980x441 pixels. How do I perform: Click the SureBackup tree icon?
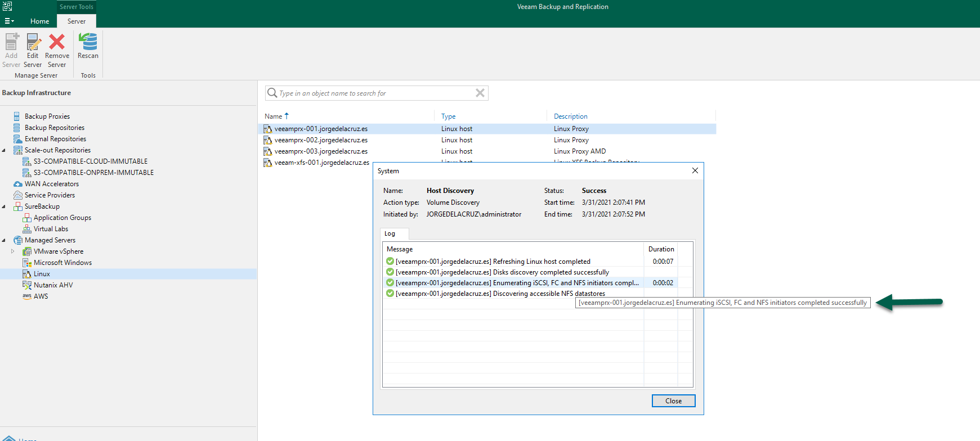coord(17,206)
